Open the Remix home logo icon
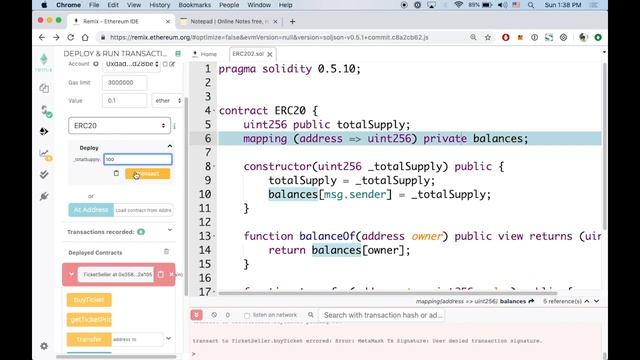The width and height of the screenshot is (640, 360). click(x=44, y=62)
